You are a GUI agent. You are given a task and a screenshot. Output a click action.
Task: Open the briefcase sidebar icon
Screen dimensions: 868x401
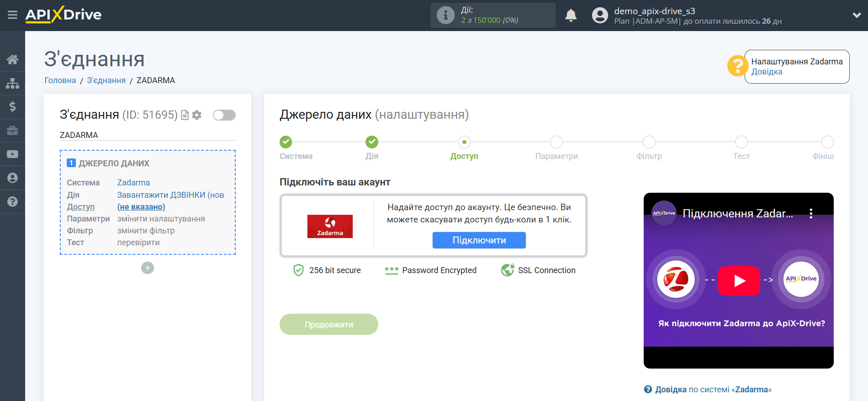12,131
